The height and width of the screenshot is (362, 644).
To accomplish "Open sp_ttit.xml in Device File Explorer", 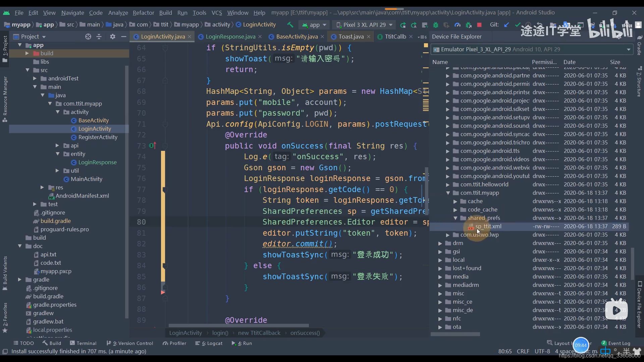I will [488, 226].
